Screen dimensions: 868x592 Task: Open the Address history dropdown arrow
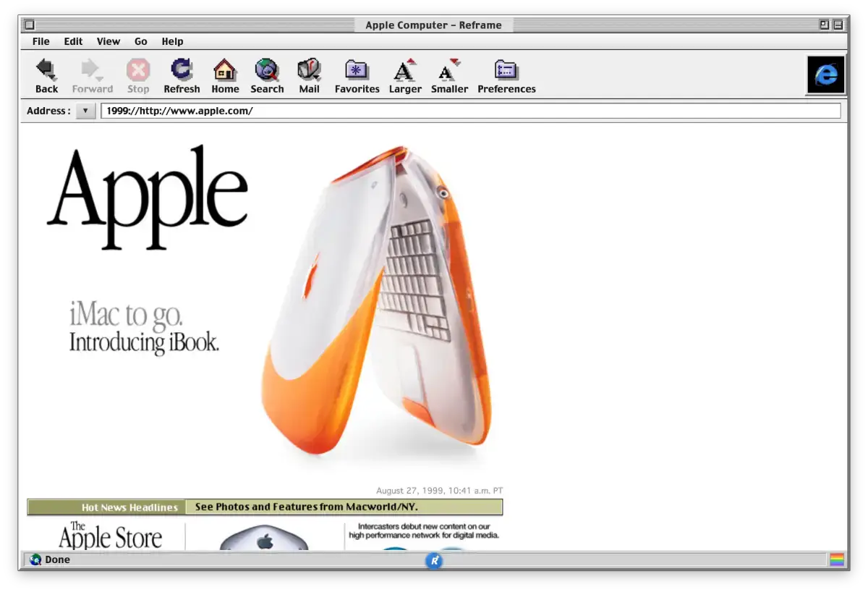[85, 111]
